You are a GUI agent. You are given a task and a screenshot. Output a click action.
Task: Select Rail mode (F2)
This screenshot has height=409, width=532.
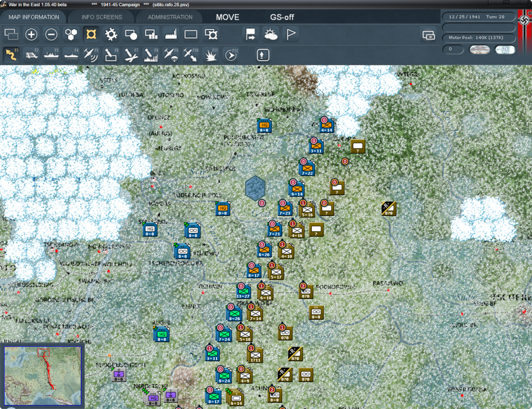[x=31, y=54]
